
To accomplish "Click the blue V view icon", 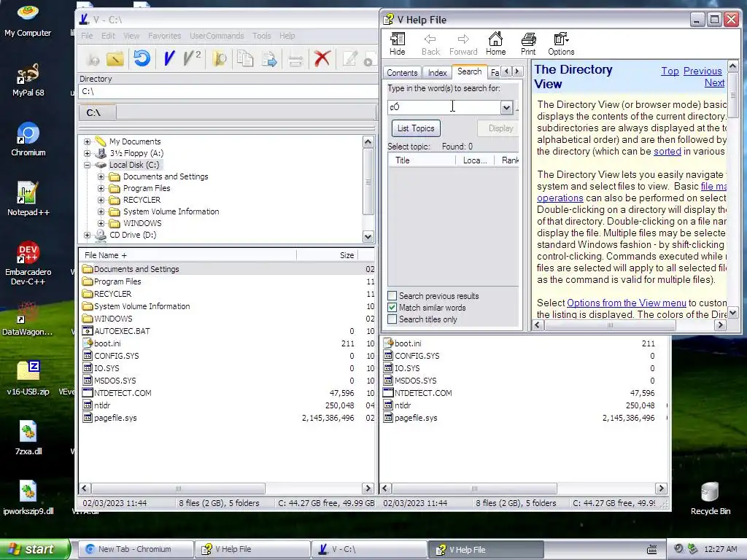I will tap(169, 58).
